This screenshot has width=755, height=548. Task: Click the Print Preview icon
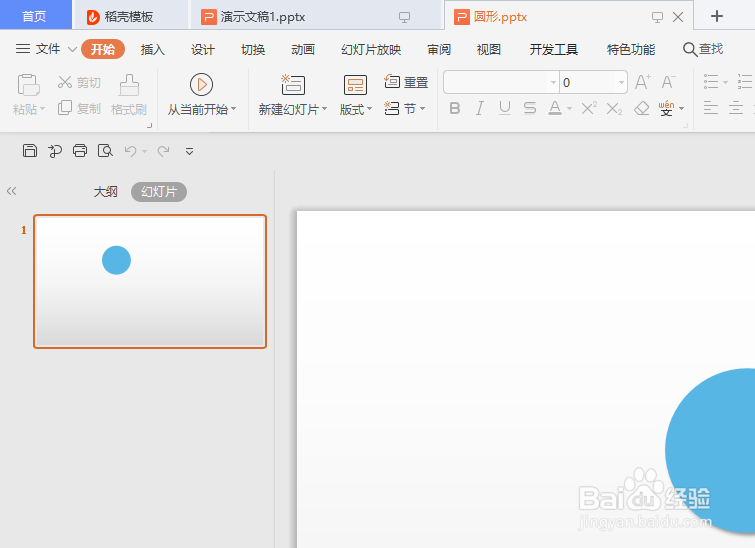point(105,151)
